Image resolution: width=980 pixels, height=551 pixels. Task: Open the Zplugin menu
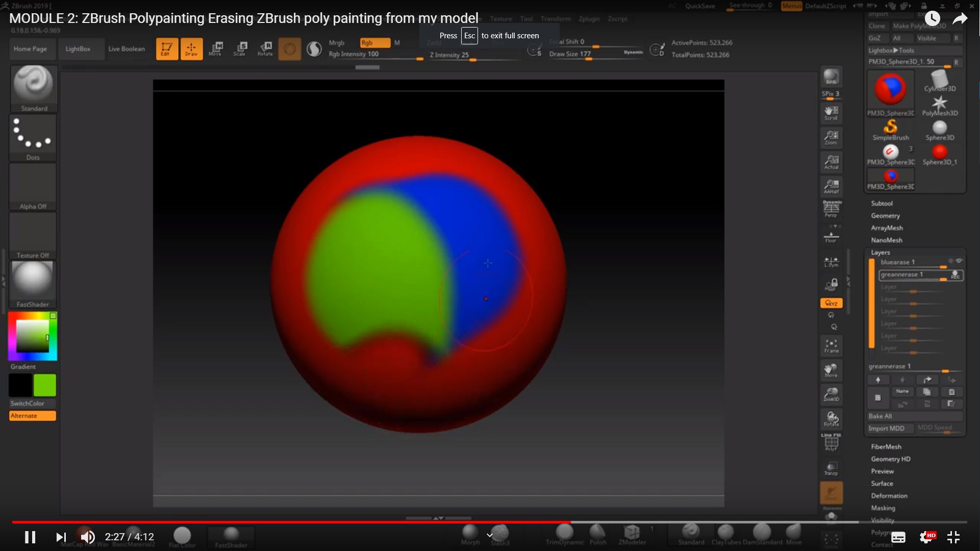[x=589, y=19]
